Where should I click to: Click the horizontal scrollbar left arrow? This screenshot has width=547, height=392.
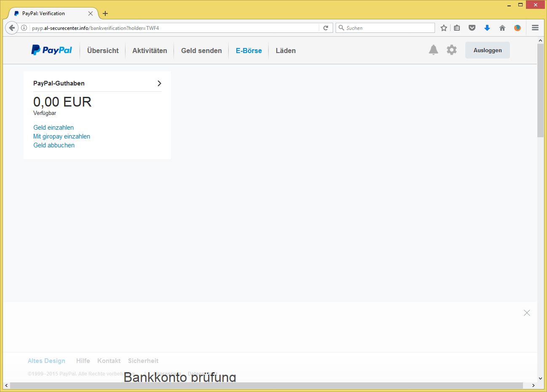point(6,385)
